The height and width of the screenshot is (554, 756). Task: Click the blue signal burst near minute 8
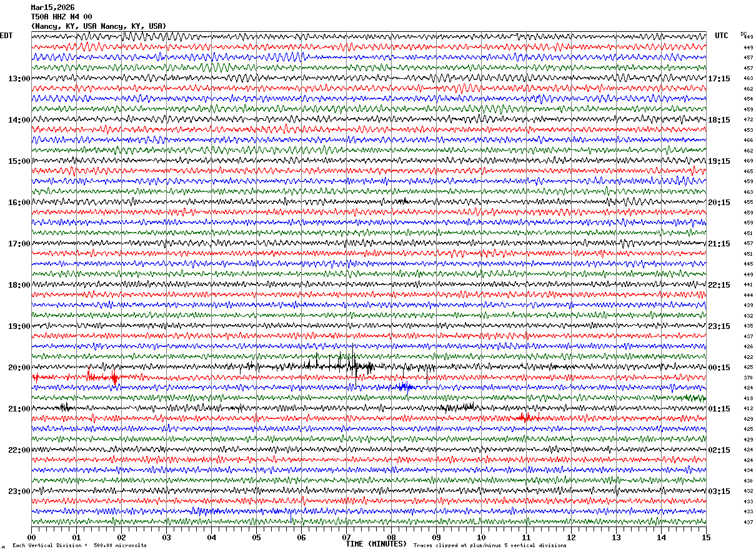coord(404,387)
